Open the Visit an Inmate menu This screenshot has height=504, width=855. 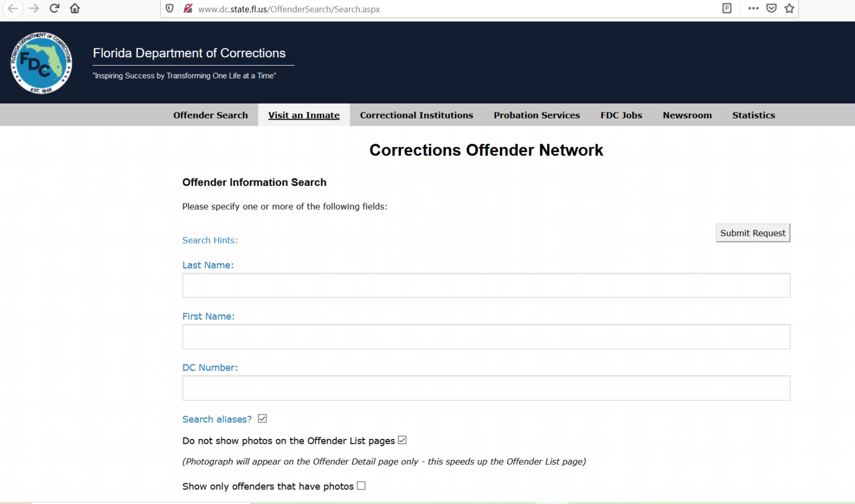pos(304,115)
